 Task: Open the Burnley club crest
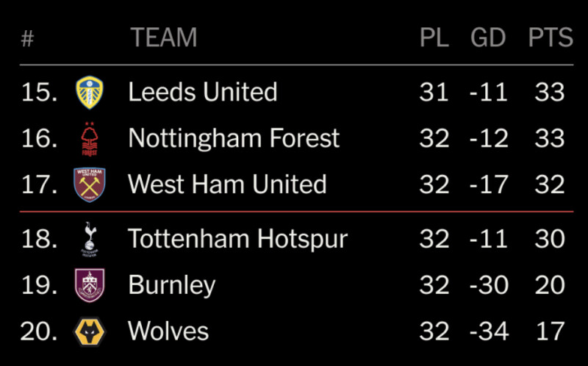[x=90, y=285]
